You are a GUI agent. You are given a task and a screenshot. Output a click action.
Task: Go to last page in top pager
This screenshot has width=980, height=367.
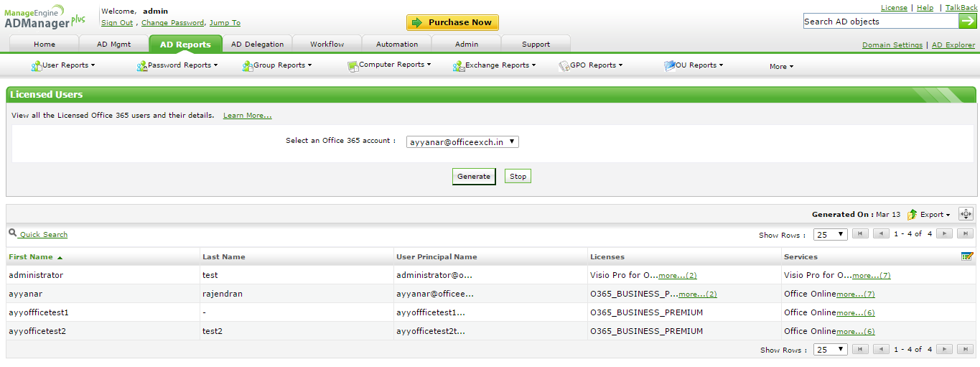(966, 233)
